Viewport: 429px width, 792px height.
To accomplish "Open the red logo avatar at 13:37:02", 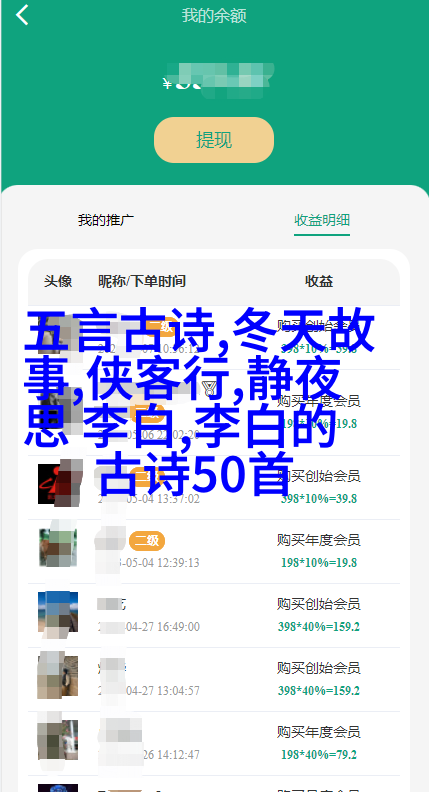I will 58,484.
